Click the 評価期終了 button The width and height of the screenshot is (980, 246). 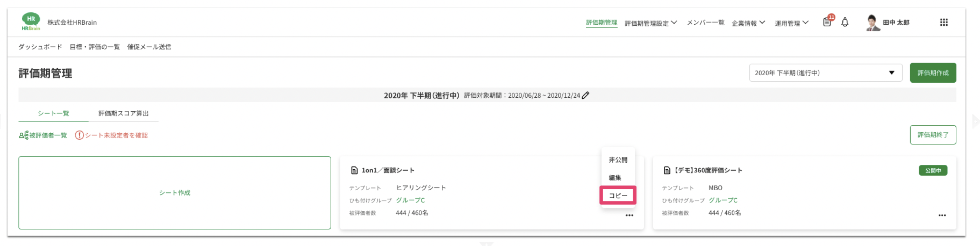click(933, 135)
